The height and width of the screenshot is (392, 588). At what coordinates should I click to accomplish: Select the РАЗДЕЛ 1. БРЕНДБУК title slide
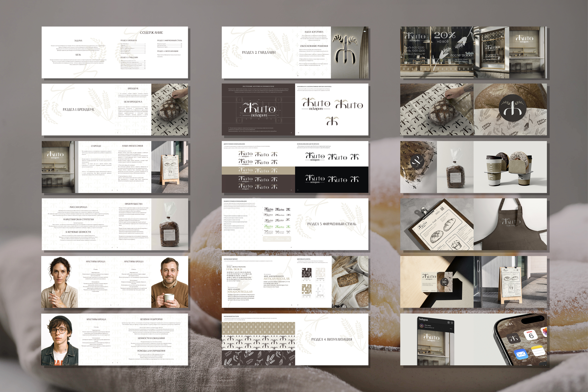78,109
